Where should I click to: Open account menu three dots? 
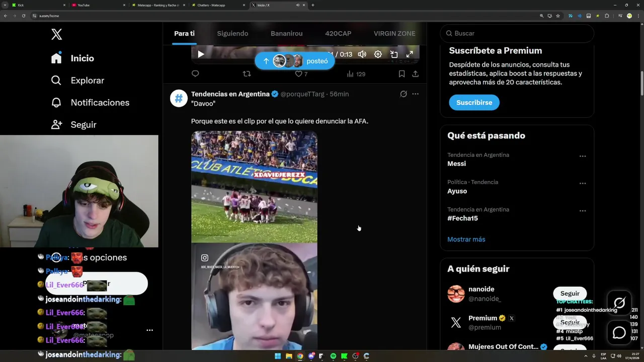(149, 330)
